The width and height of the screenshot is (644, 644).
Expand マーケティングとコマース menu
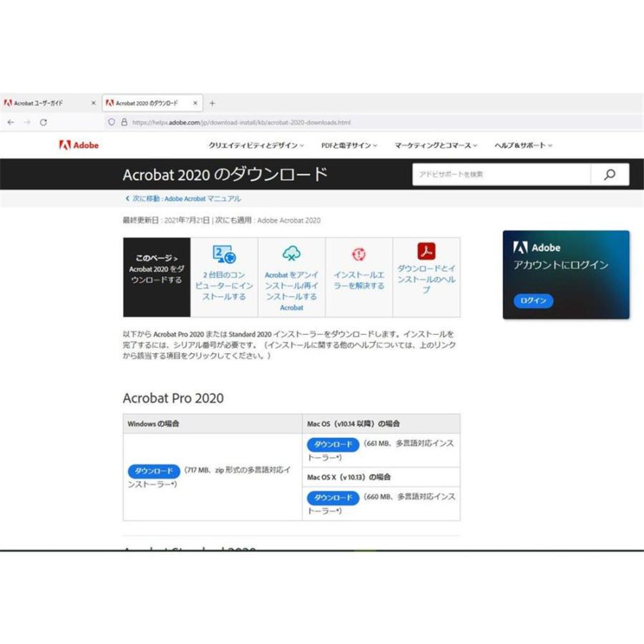(436, 145)
